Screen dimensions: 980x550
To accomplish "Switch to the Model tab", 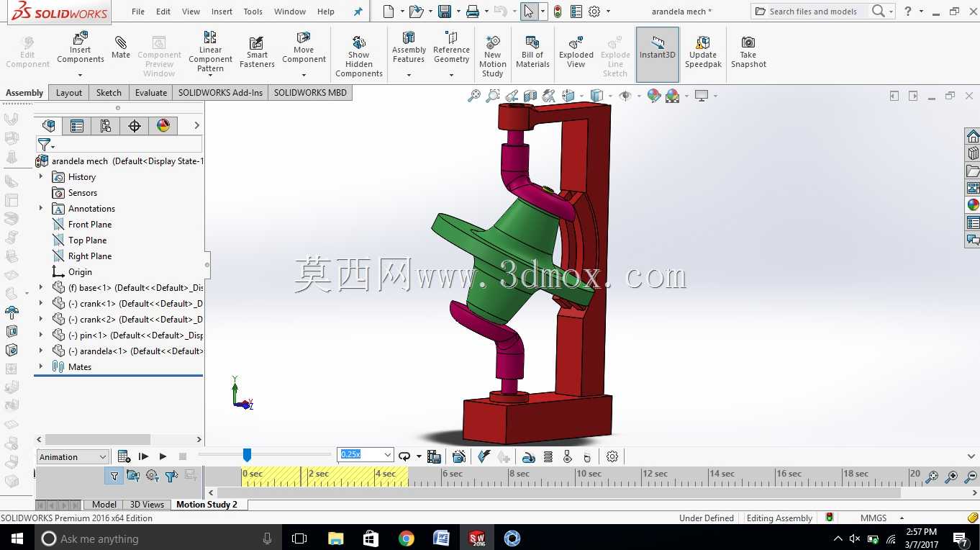I will point(104,505).
